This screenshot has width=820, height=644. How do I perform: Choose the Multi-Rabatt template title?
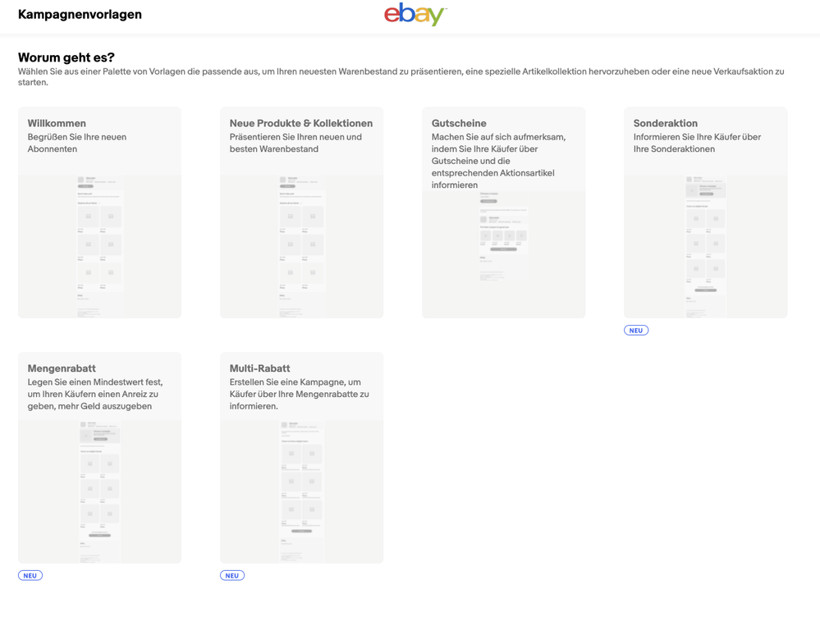click(259, 368)
